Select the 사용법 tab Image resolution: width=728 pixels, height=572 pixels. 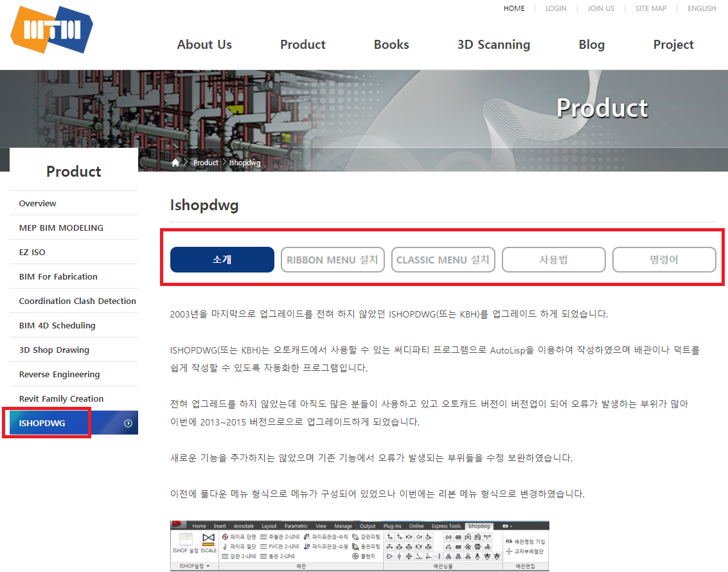553,260
